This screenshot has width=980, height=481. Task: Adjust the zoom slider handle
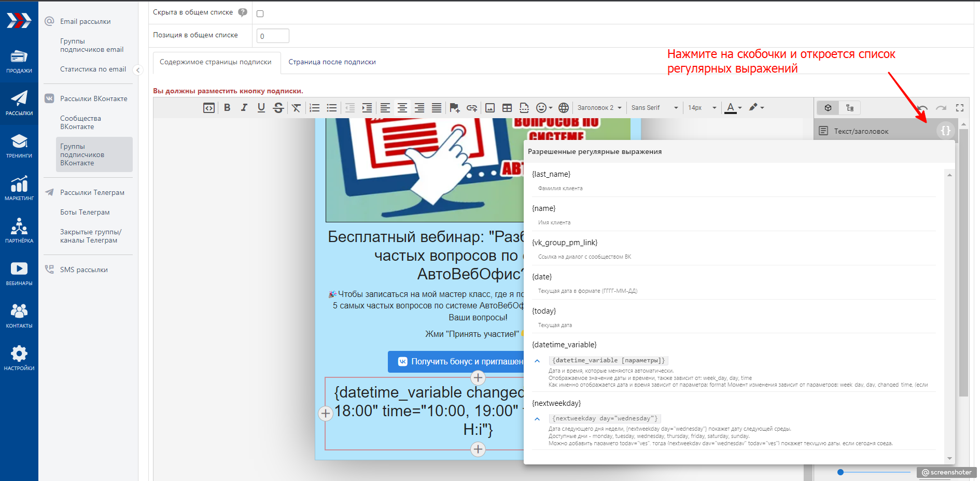pos(841,472)
